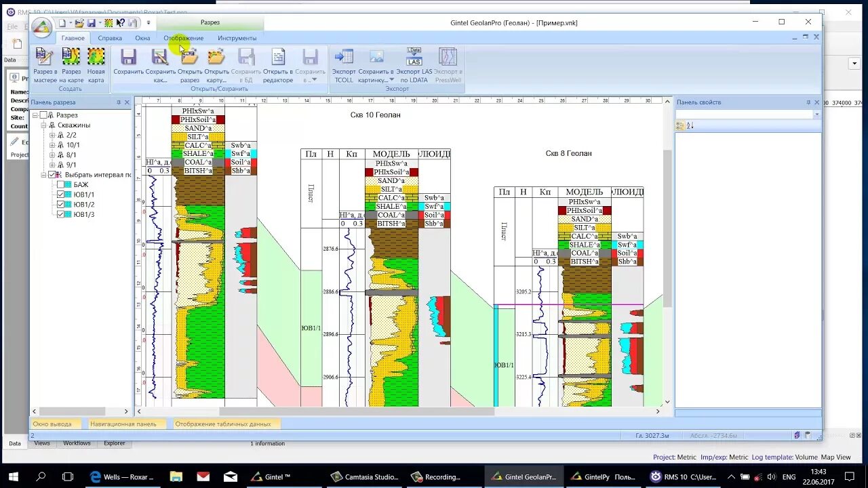868x488 pixels.
Task: Toggle the 'Разрез' root checkbox
Action: tap(43, 115)
